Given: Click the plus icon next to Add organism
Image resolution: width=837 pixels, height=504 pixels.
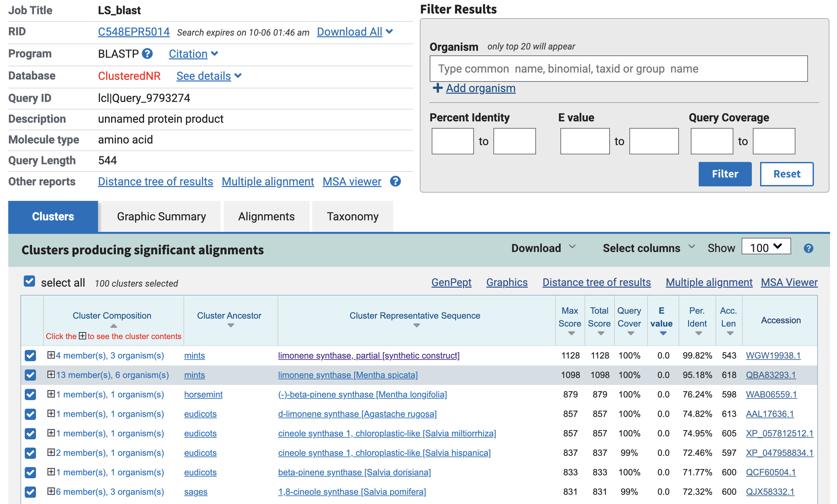Looking at the screenshot, I should pyautogui.click(x=438, y=88).
